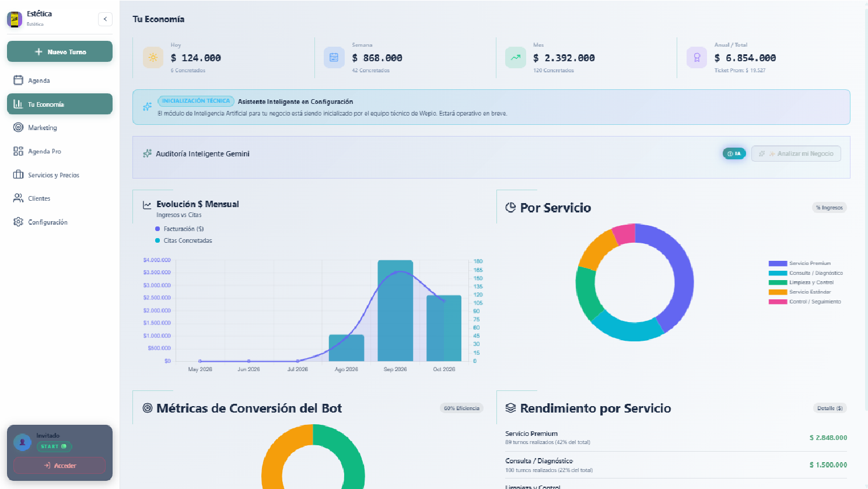Click the sparkle icon beside Auditoría Inteligente Gemini

click(147, 154)
